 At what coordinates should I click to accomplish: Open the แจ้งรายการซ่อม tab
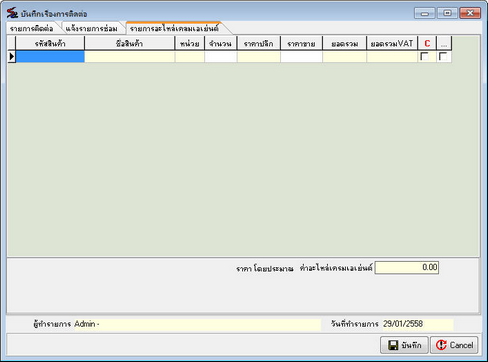tap(91, 29)
